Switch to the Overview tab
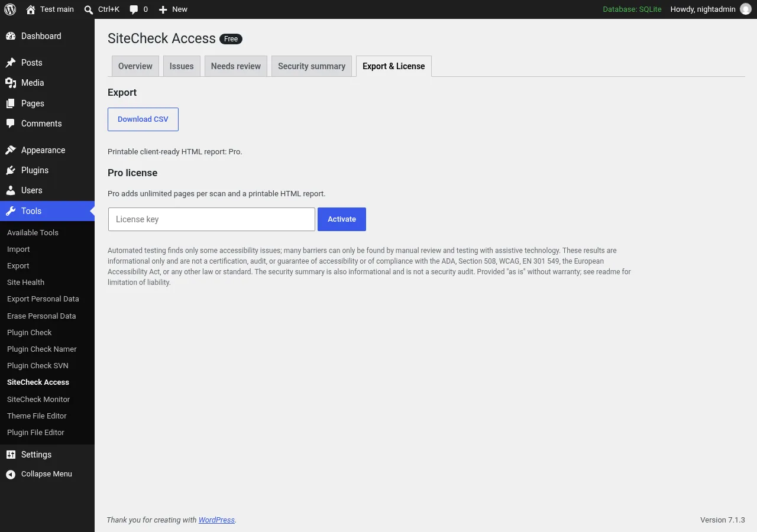This screenshot has width=757, height=532. pyautogui.click(x=135, y=66)
